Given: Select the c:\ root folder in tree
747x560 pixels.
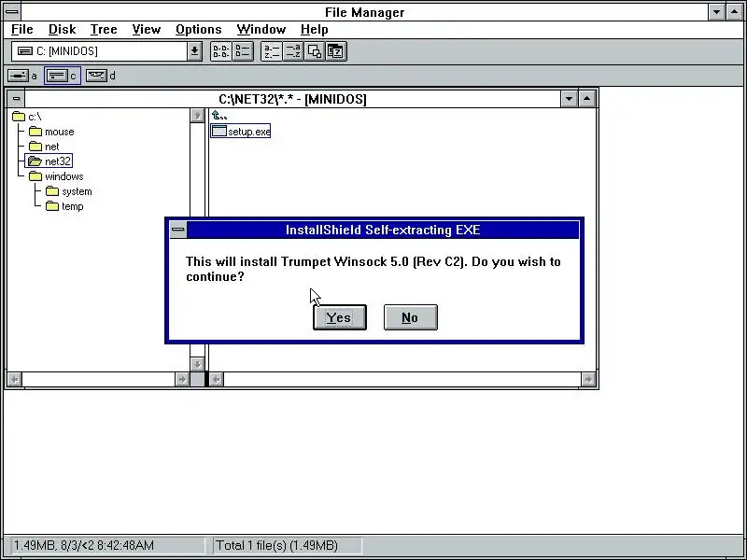Looking at the screenshot, I should click(x=27, y=117).
